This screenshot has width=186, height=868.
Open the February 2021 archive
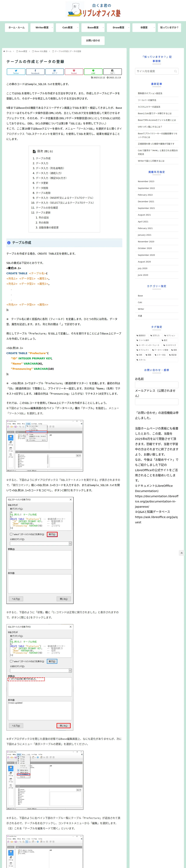(157, 228)
